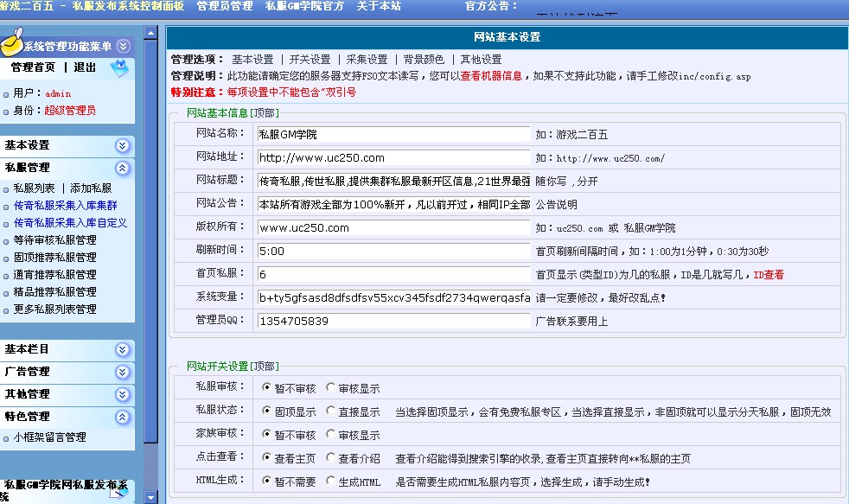Screen dimensions: 849x504
Task: Click the collapse arrows on 系统管理功能菜单 header
Action: tap(123, 47)
